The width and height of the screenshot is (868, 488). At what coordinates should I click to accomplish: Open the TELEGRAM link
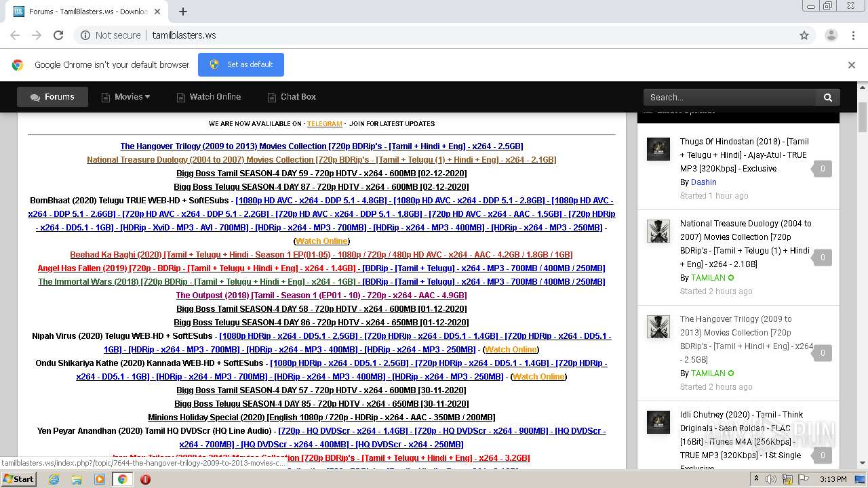[324, 124]
